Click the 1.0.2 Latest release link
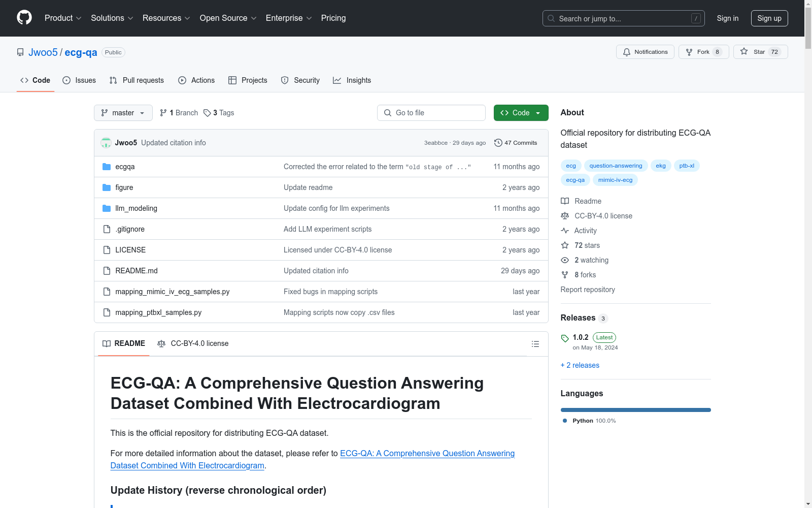Image resolution: width=812 pixels, height=508 pixels. point(594,337)
